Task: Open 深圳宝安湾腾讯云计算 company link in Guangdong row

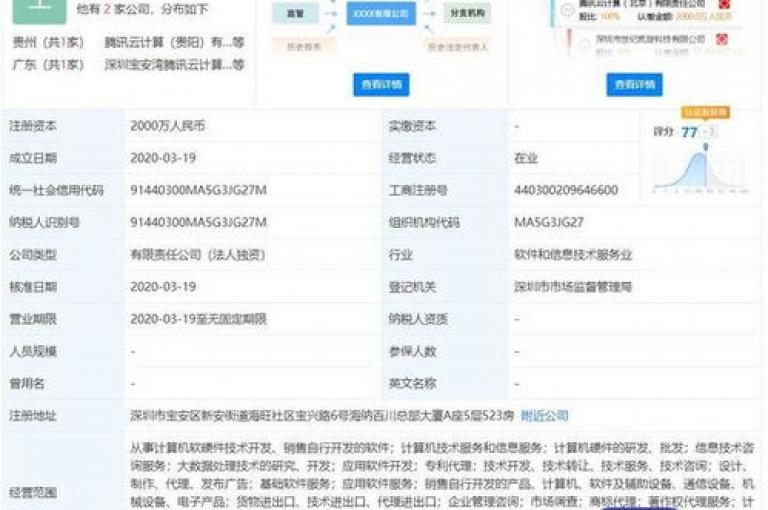Action: click(174, 65)
